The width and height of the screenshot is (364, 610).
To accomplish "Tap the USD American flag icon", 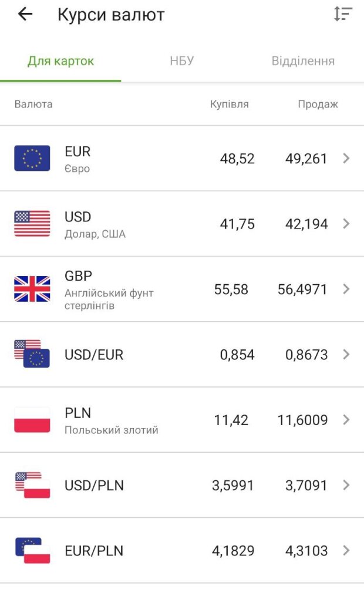I will pyautogui.click(x=32, y=224).
